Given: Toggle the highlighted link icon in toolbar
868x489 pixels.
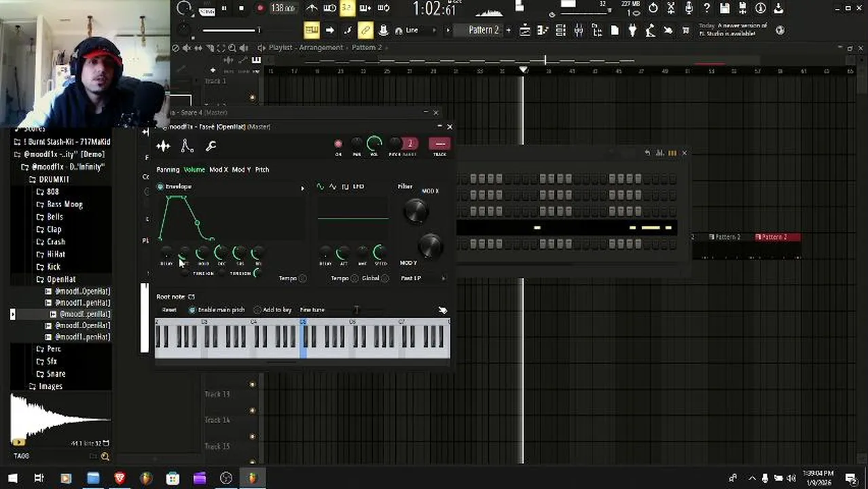Looking at the screenshot, I should (365, 30).
